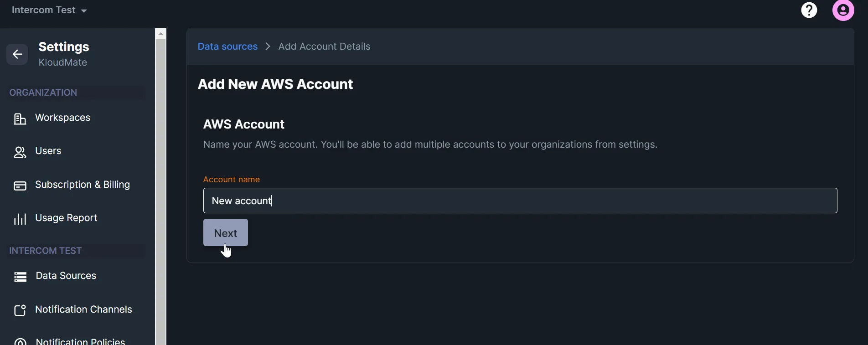
Task: Click into the Account name field
Action: [520, 201]
